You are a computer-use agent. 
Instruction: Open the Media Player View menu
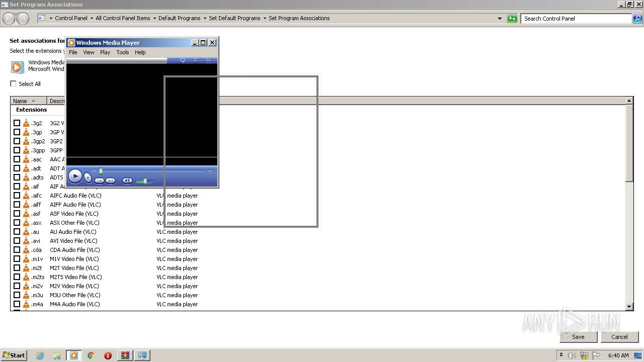pyautogui.click(x=89, y=52)
